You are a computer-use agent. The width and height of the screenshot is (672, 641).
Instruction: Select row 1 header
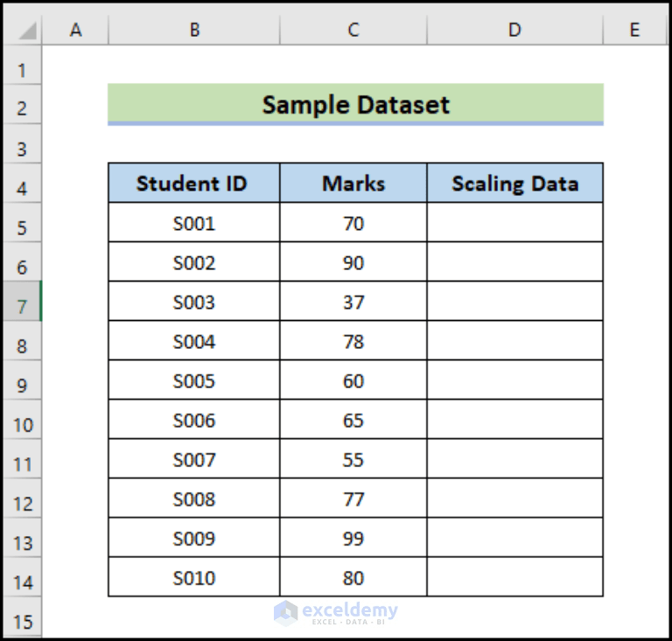tap(23, 65)
